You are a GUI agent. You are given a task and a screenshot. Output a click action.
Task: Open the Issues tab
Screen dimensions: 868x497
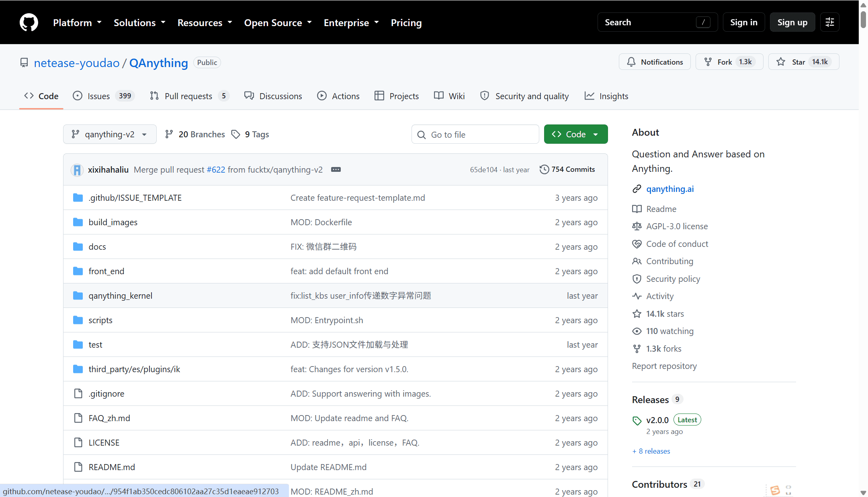(x=103, y=96)
